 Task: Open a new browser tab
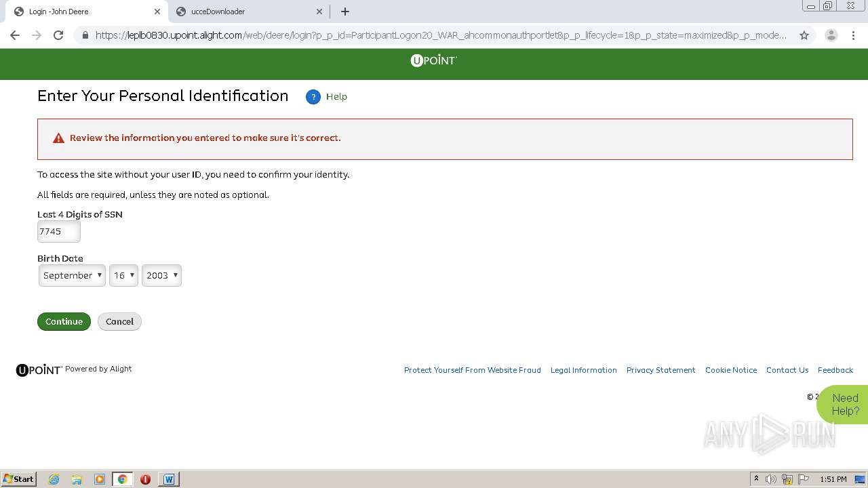coord(345,12)
